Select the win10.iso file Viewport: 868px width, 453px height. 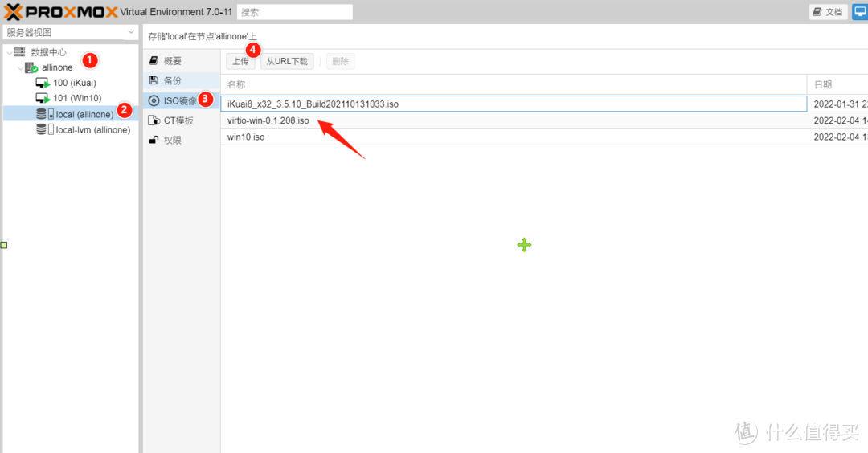(246, 137)
